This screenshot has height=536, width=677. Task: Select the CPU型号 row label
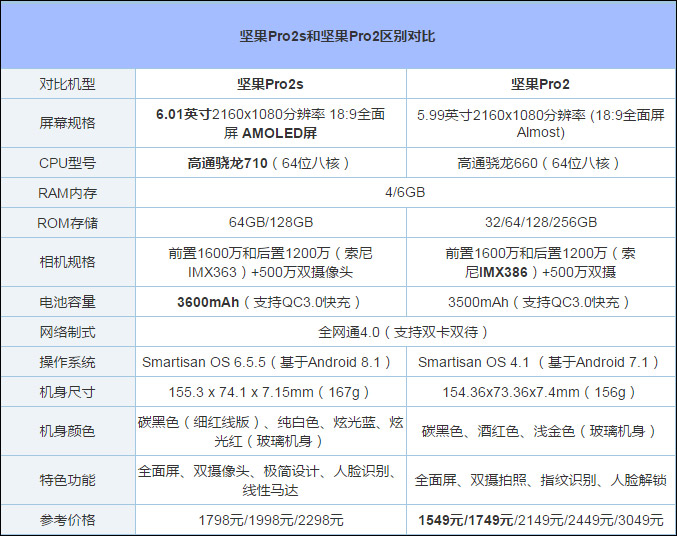click(68, 163)
